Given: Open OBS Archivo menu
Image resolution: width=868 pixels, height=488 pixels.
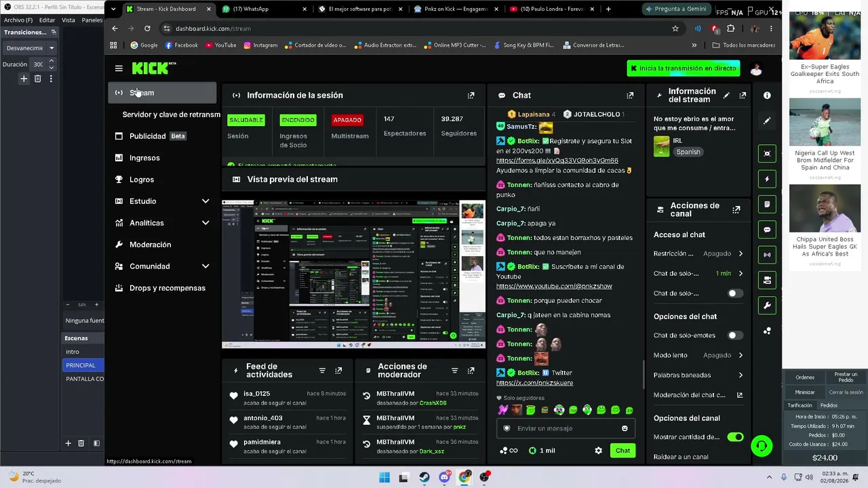Looking at the screenshot, I should (18, 20).
